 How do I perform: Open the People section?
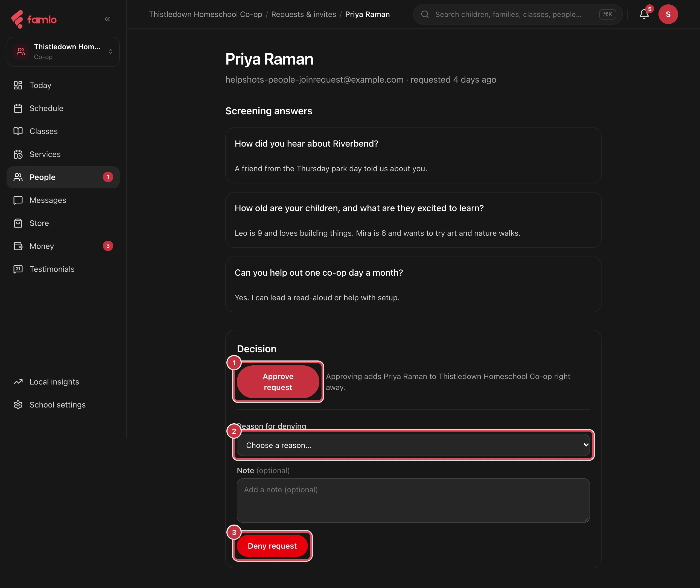[x=63, y=177]
